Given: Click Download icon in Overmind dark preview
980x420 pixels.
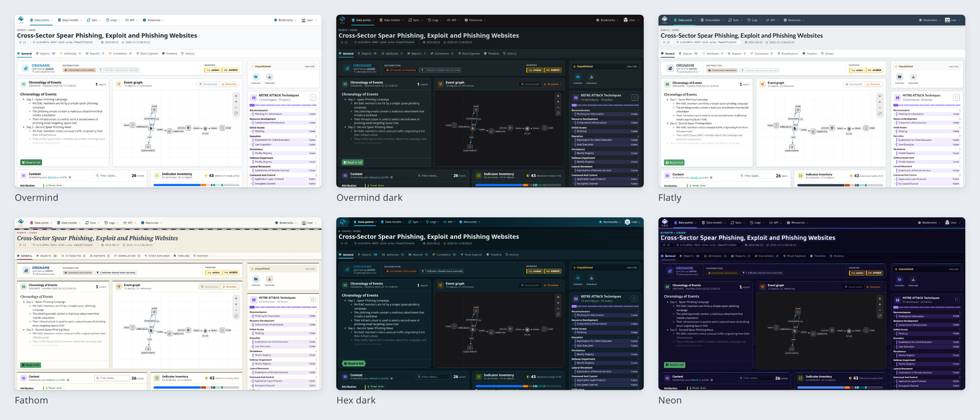Looking at the screenshot, I should pyautogui.click(x=592, y=77).
